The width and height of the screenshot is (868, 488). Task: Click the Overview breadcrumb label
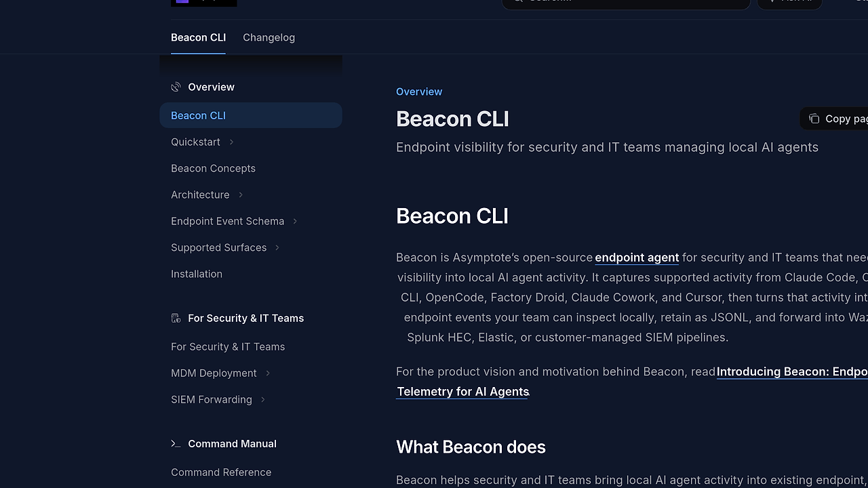[x=419, y=91]
